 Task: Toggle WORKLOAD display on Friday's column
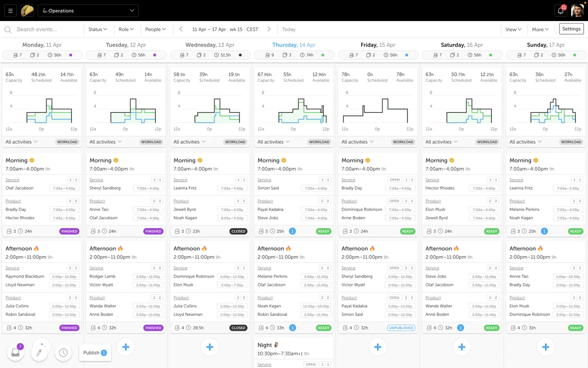(403, 142)
